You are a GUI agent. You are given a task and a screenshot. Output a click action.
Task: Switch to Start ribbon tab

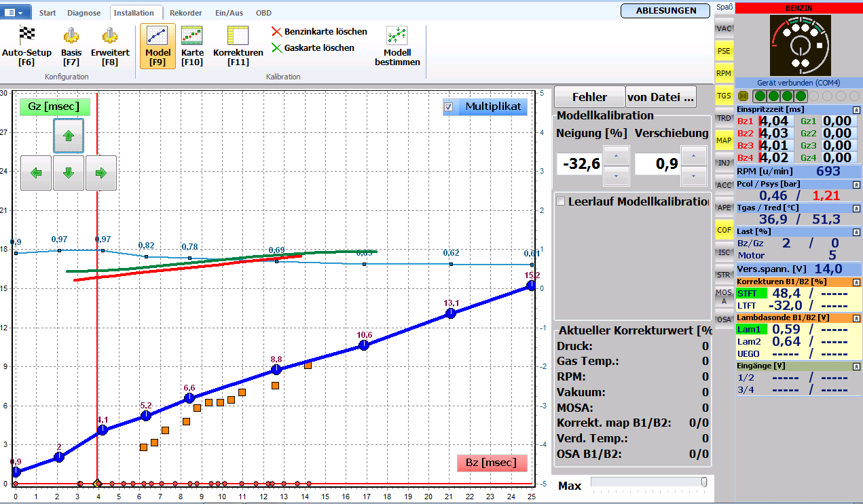(48, 13)
